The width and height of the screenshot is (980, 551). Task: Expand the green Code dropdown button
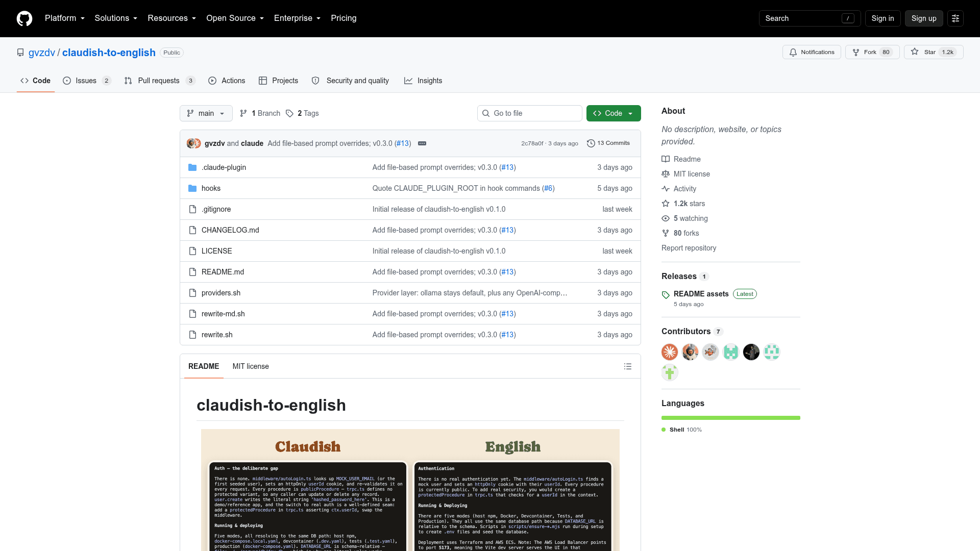click(614, 113)
